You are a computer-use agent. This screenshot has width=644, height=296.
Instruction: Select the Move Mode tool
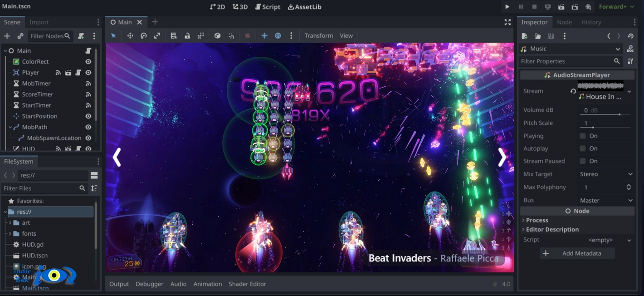[x=130, y=35]
